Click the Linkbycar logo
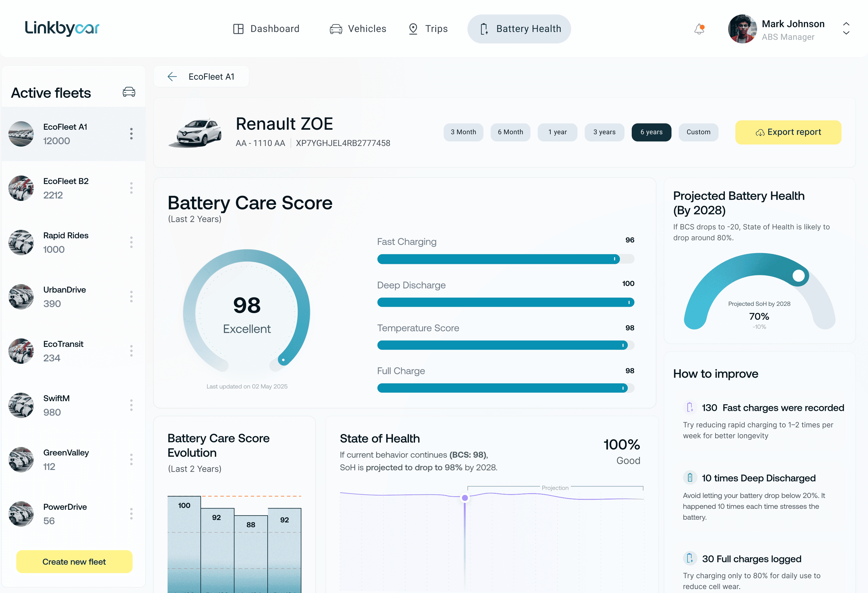 point(62,28)
